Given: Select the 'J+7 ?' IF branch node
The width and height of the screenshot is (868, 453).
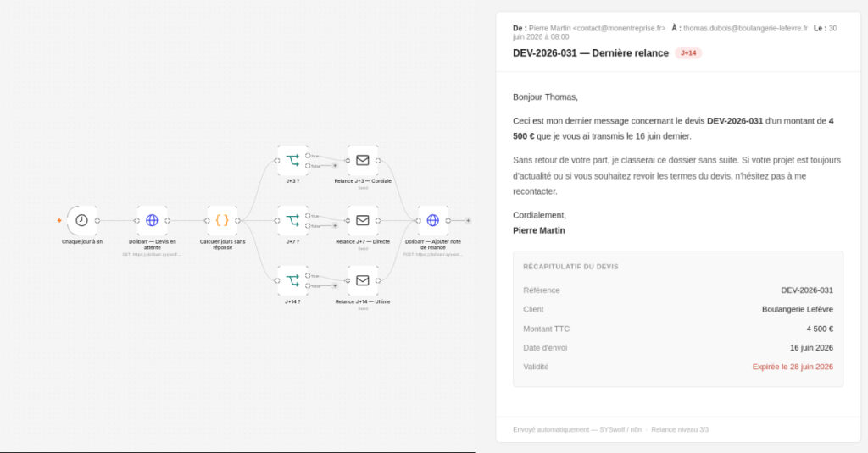Looking at the screenshot, I should (x=292, y=221).
